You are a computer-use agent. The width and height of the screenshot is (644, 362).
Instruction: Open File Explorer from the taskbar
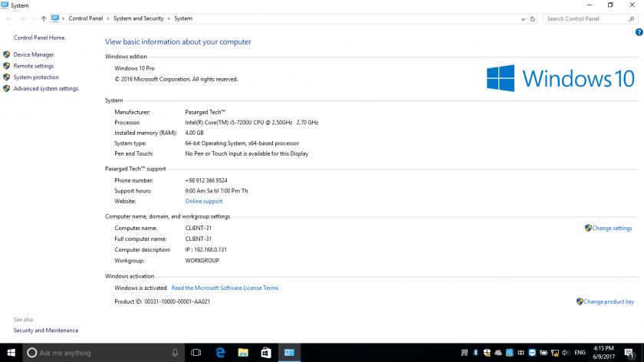coord(243,353)
